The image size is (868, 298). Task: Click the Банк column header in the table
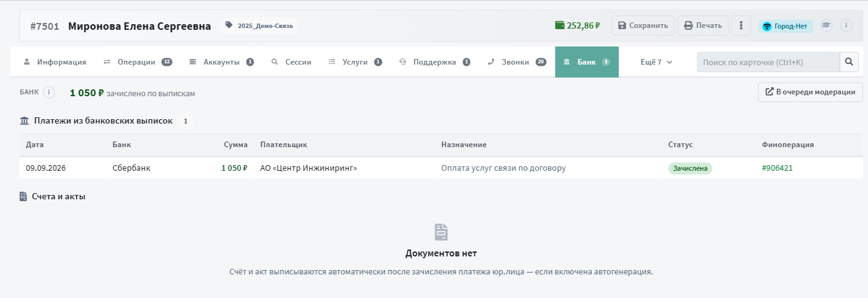122,145
